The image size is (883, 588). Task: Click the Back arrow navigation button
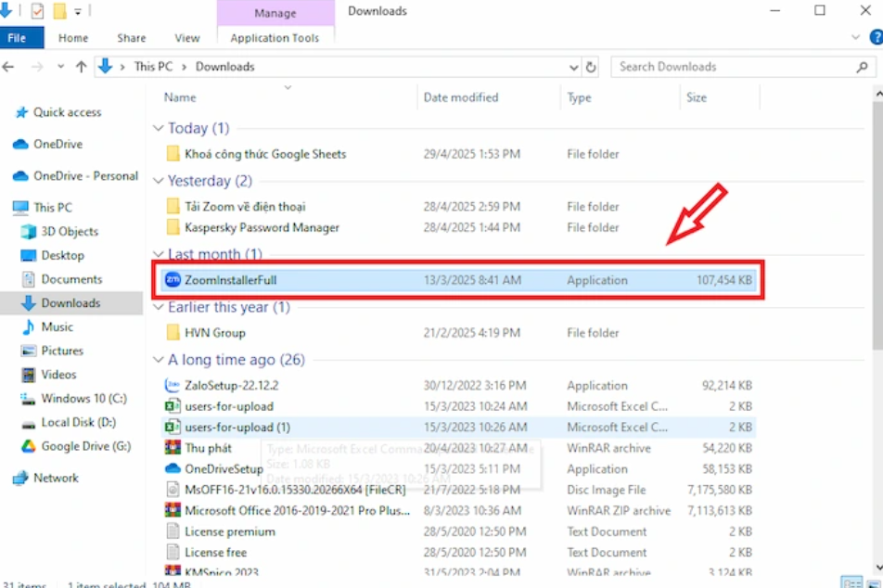10,67
